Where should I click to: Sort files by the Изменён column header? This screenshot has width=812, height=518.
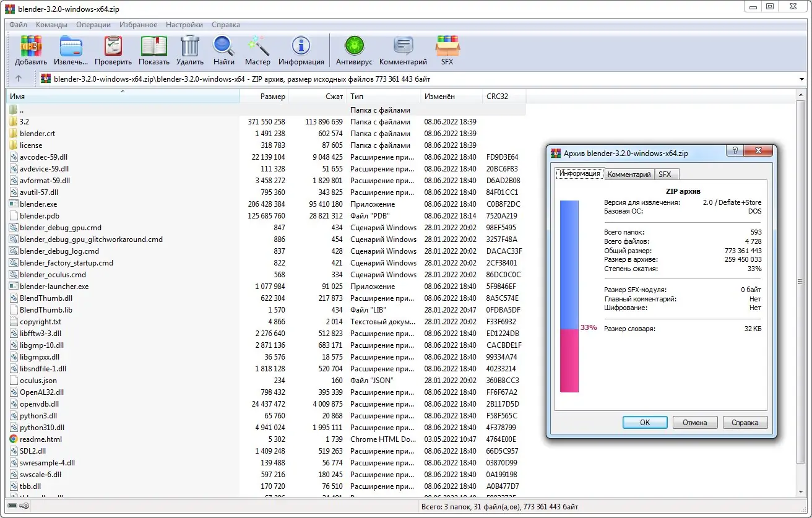tap(451, 97)
